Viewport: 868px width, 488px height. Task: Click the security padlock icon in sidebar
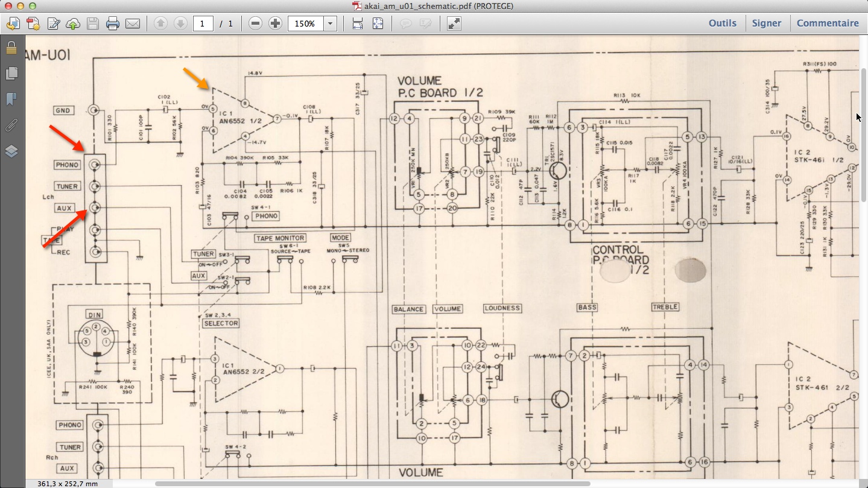[x=11, y=48]
